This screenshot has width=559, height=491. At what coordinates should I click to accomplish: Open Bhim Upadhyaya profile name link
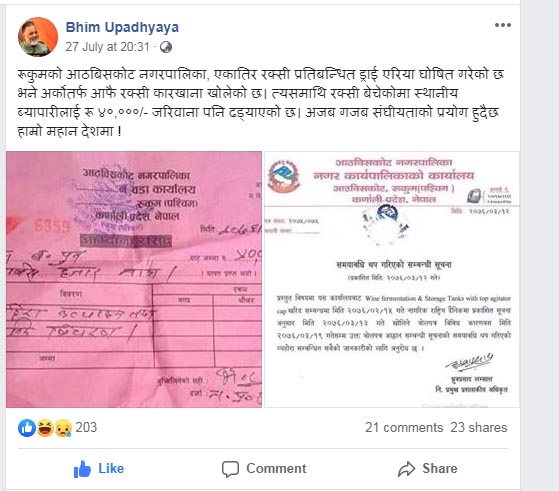tap(122, 27)
